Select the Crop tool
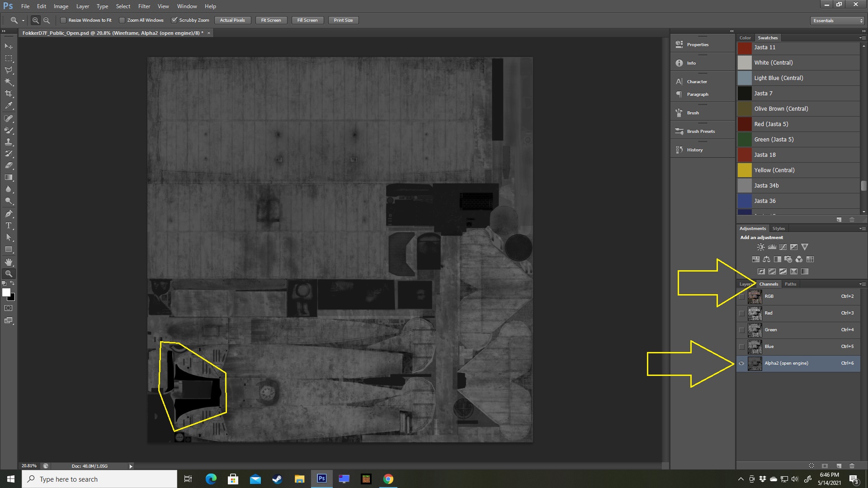 click(x=9, y=94)
